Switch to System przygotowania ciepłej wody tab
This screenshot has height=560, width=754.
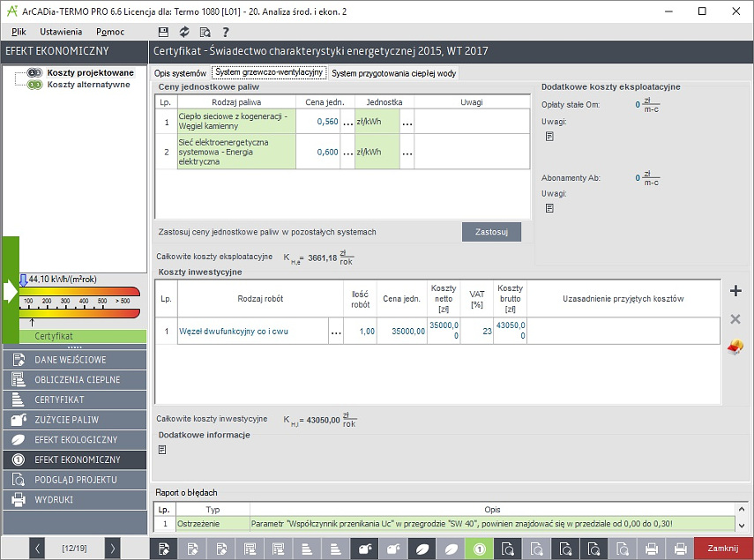coord(394,73)
